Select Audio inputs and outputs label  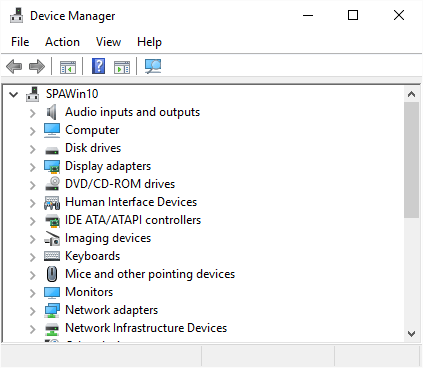[x=132, y=112]
